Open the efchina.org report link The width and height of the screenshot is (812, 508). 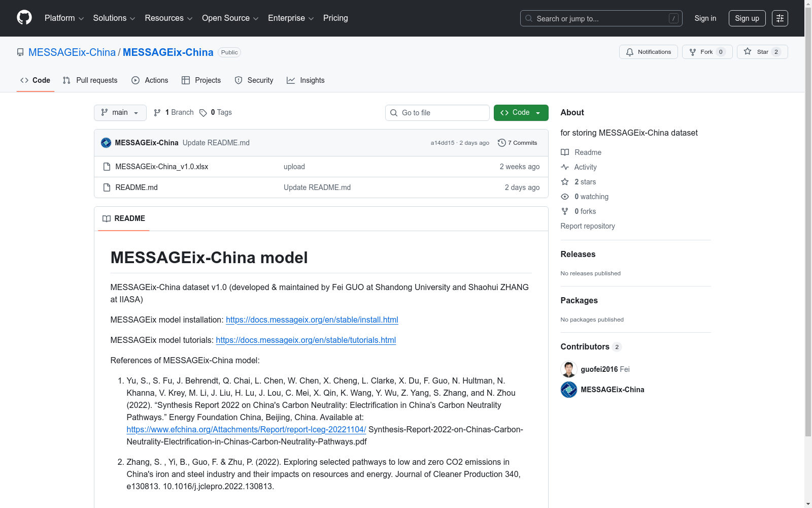(x=246, y=429)
